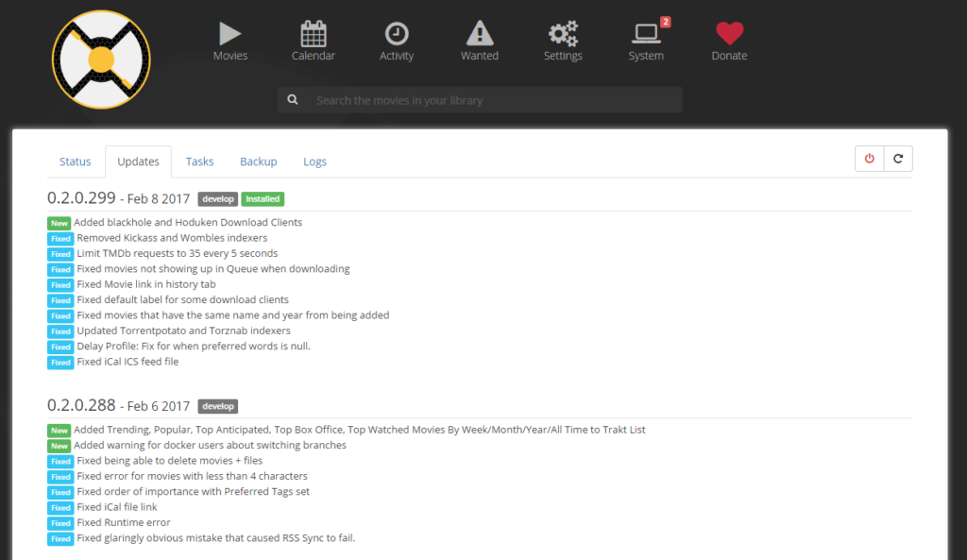Open the Calendar view

pos(314,42)
